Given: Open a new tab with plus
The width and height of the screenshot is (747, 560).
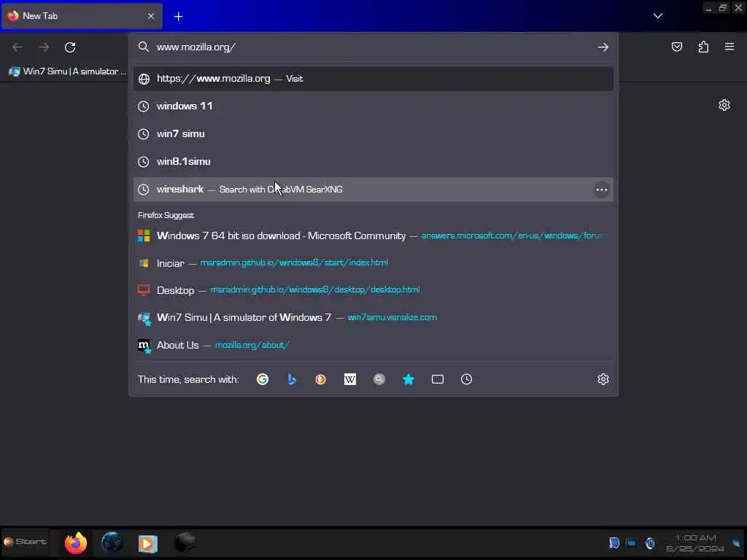Looking at the screenshot, I should 178,16.
